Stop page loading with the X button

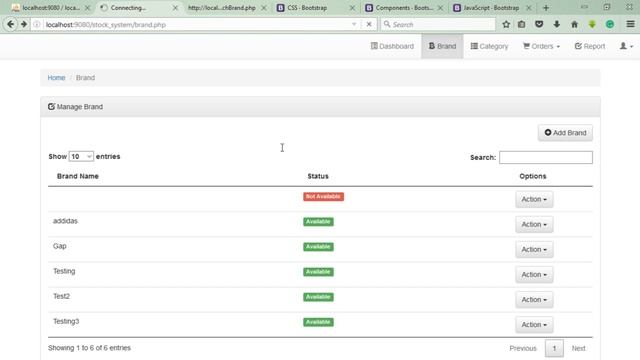pyautogui.click(x=369, y=24)
